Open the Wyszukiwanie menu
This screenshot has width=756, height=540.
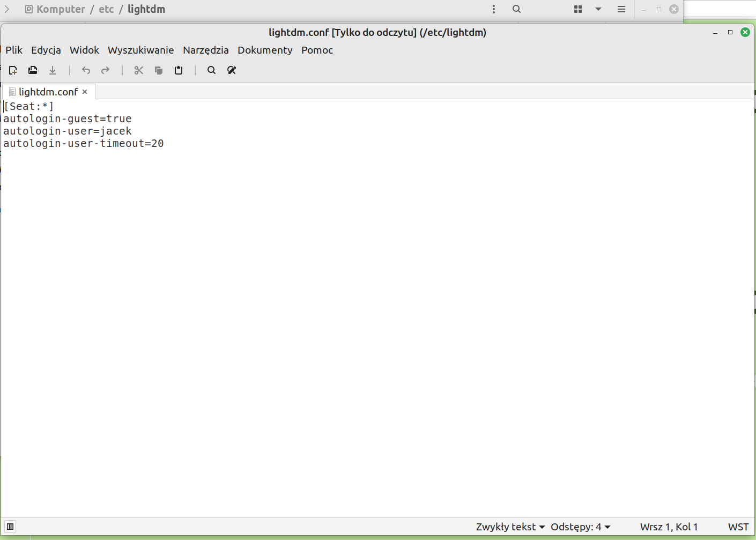(x=140, y=50)
